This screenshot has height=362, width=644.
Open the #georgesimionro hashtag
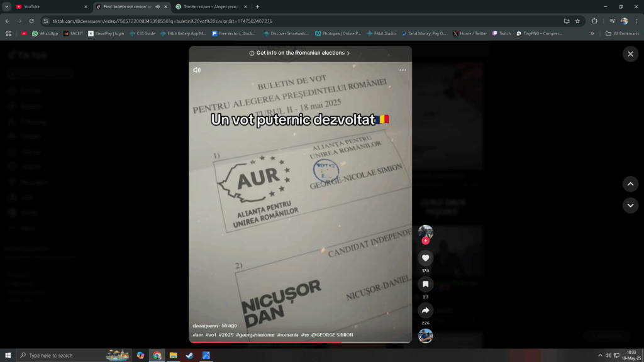pyautogui.click(x=255, y=335)
